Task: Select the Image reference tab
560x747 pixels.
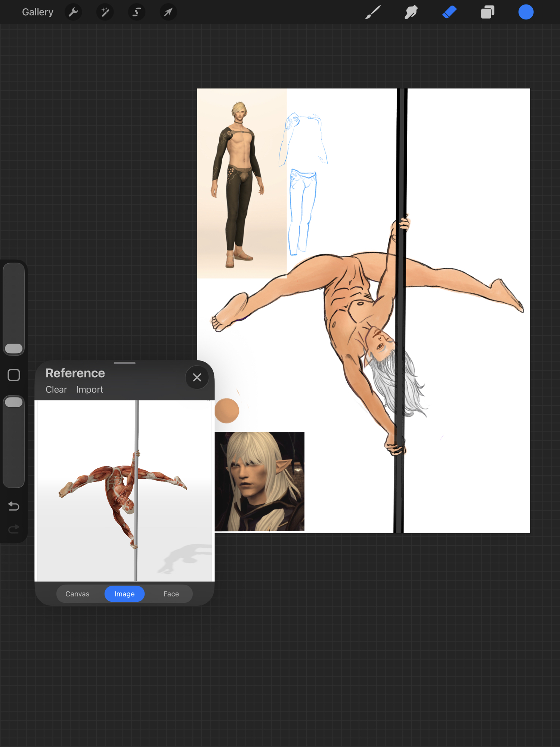Action: [x=124, y=594]
